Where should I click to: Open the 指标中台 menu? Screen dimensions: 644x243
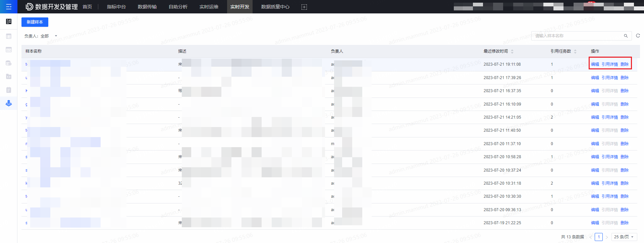coord(116,7)
